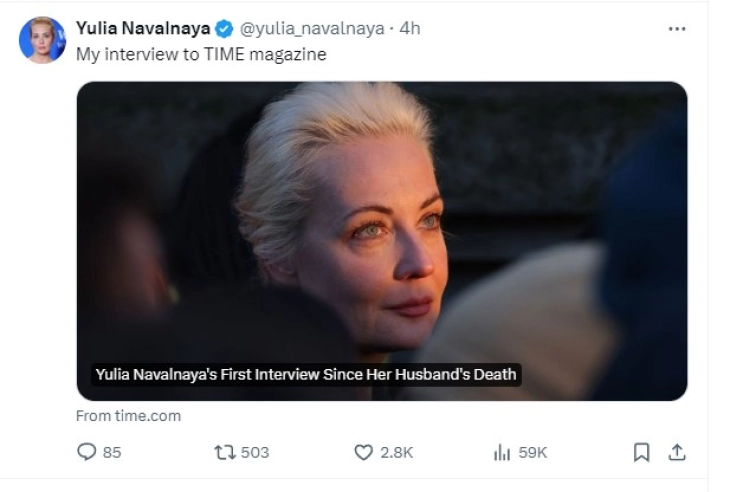Open the @yulia_navalnaya handle link

312,29
